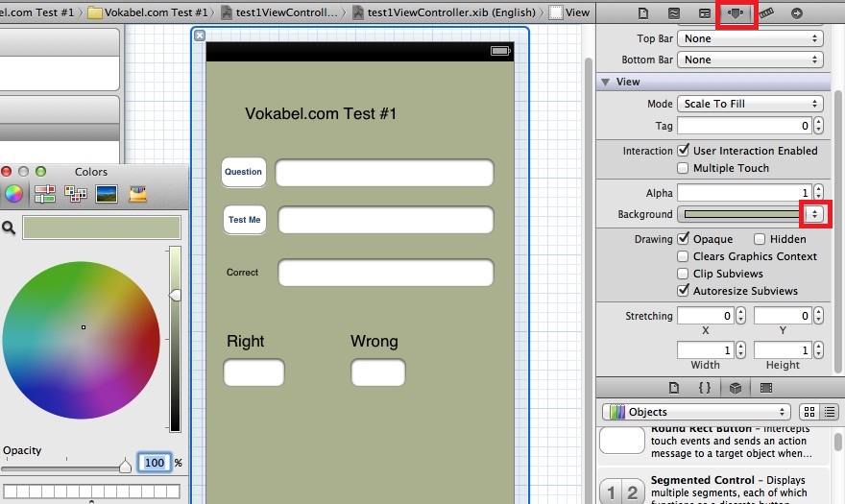The width and height of the screenshot is (845, 504).
Task: Enable the Hidden checkbox
Action: point(760,239)
